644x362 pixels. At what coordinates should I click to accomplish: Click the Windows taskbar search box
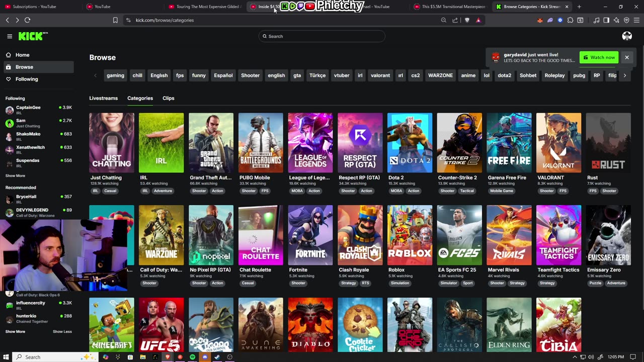click(x=54, y=357)
